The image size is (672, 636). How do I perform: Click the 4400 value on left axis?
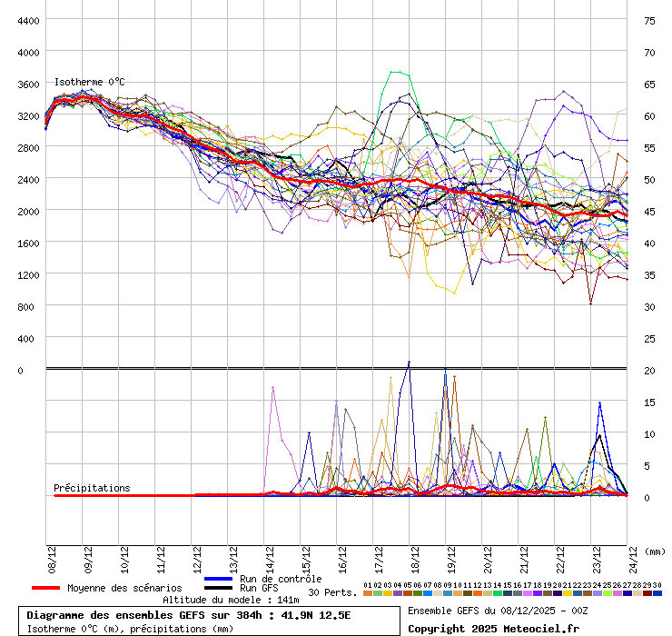tap(28, 21)
